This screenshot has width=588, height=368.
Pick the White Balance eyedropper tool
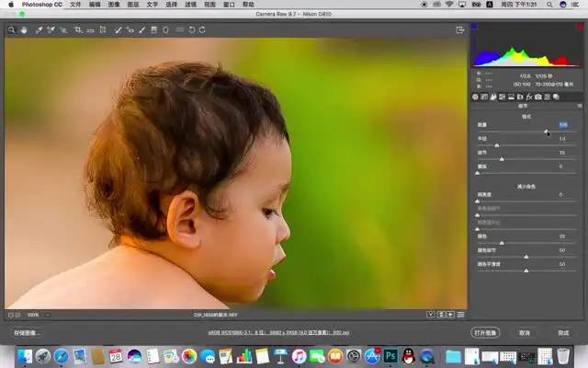coord(39,30)
